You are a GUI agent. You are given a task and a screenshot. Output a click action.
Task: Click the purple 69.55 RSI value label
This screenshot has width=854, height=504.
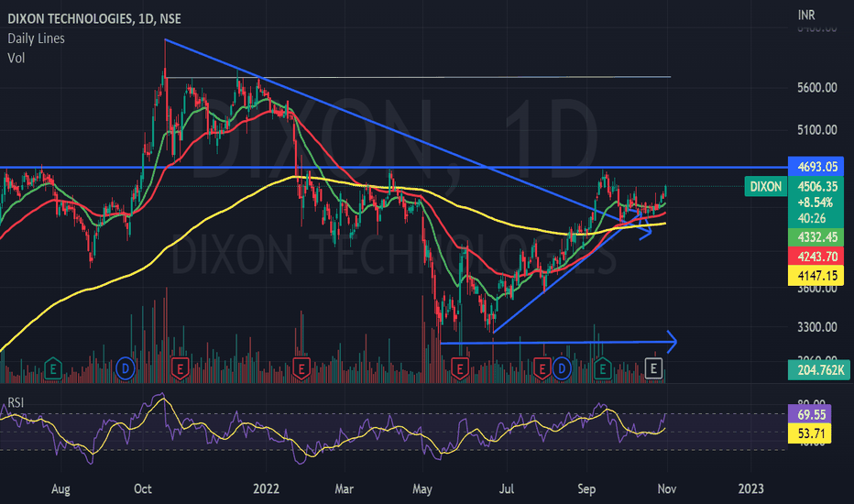click(812, 414)
